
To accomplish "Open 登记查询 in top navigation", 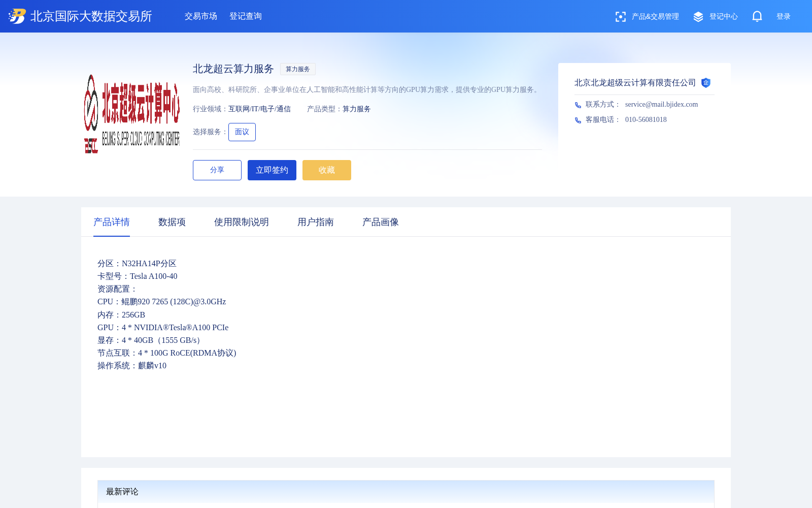I will (246, 16).
